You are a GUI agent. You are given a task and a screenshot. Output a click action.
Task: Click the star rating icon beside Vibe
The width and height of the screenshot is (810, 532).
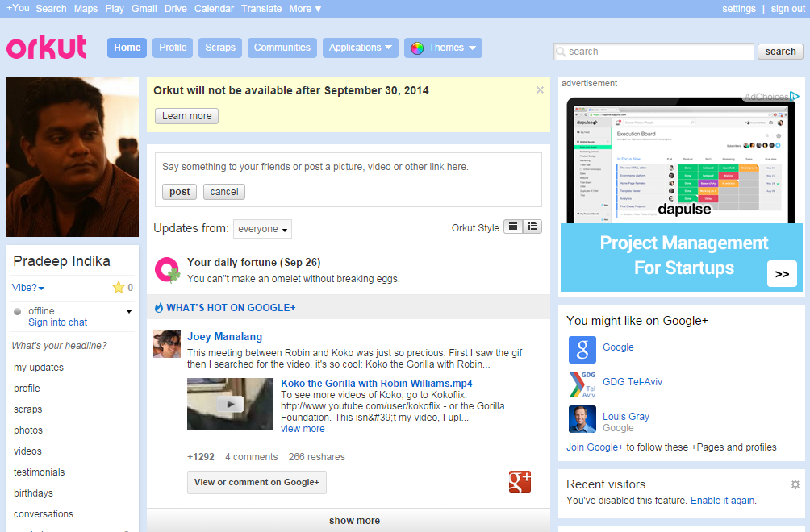119,288
